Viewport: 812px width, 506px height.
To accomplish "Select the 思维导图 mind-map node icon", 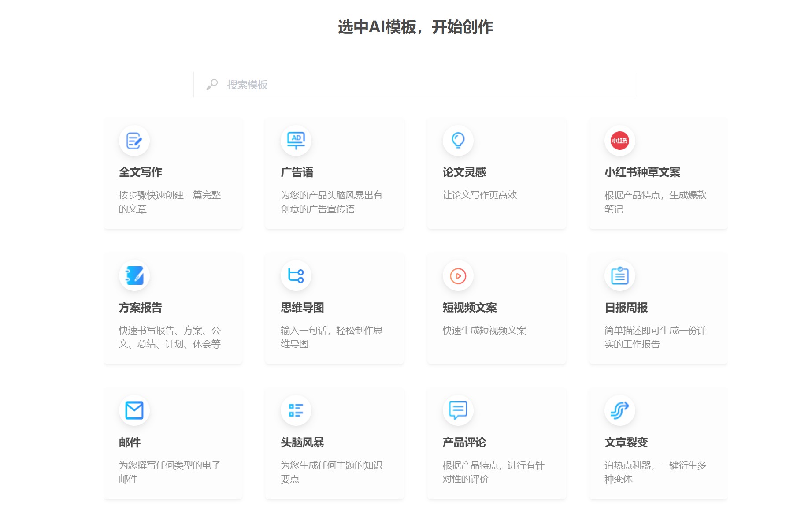I will click(x=296, y=275).
